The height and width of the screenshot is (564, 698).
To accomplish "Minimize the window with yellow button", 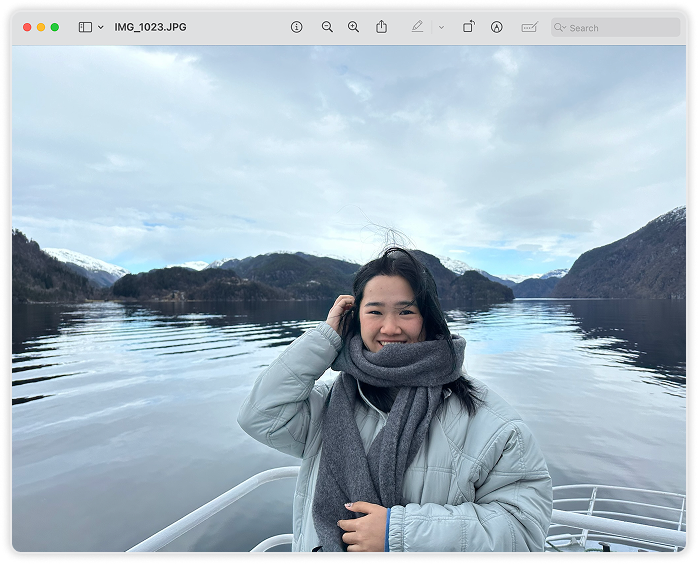I will click(41, 27).
